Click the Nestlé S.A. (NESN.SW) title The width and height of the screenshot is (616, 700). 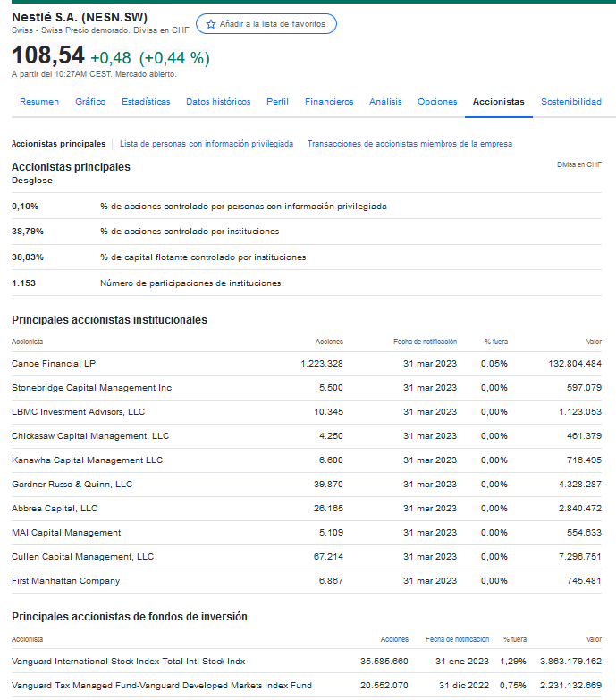click(x=80, y=17)
